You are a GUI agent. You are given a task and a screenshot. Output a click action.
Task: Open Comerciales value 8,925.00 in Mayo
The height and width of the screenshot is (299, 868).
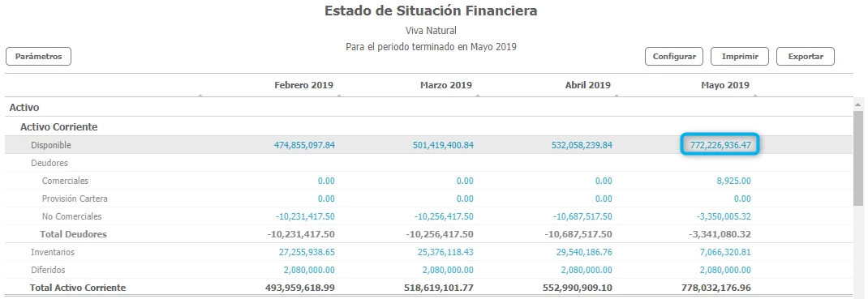733,181
